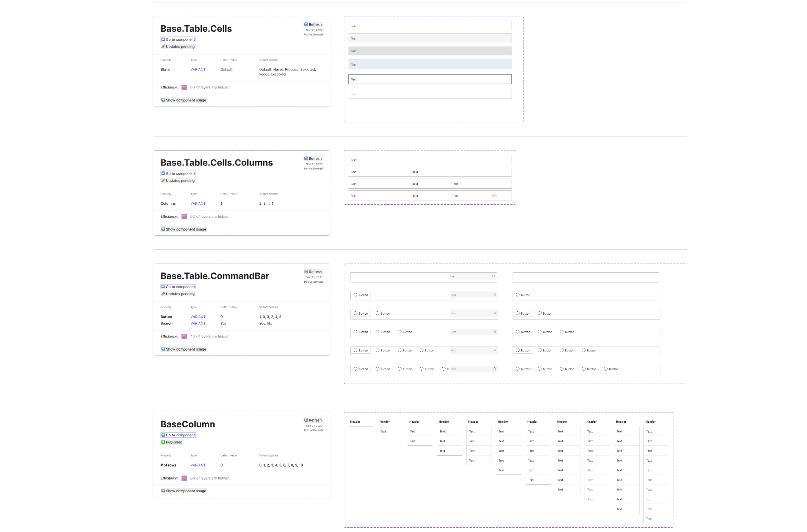Image resolution: width=807 pixels, height=532 pixels.
Task: Open Go to component for BaseColumn
Action: click(x=178, y=435)
